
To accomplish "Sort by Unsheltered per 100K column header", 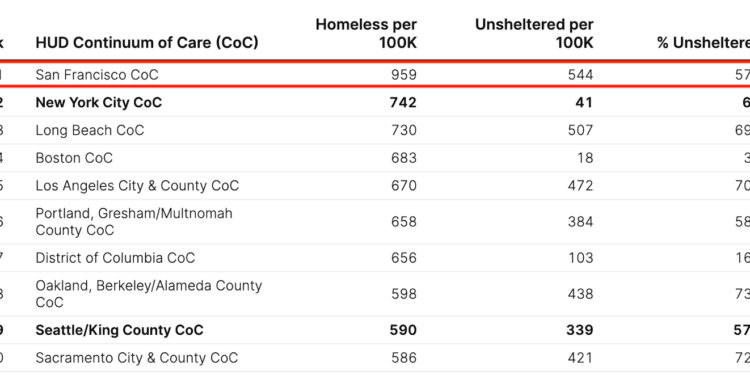I will click(x=534, y=33).
